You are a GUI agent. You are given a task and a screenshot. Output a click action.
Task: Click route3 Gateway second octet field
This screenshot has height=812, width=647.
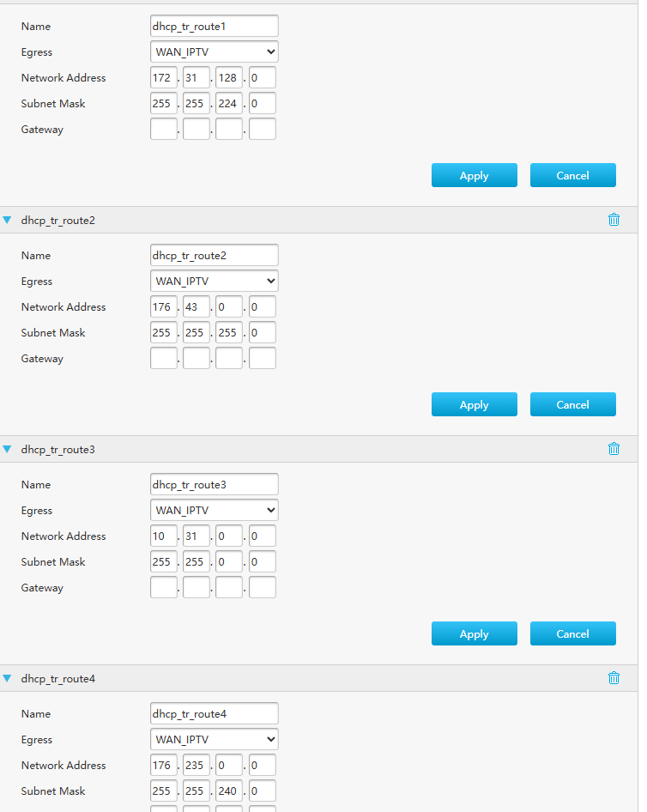tap(197, 587)
